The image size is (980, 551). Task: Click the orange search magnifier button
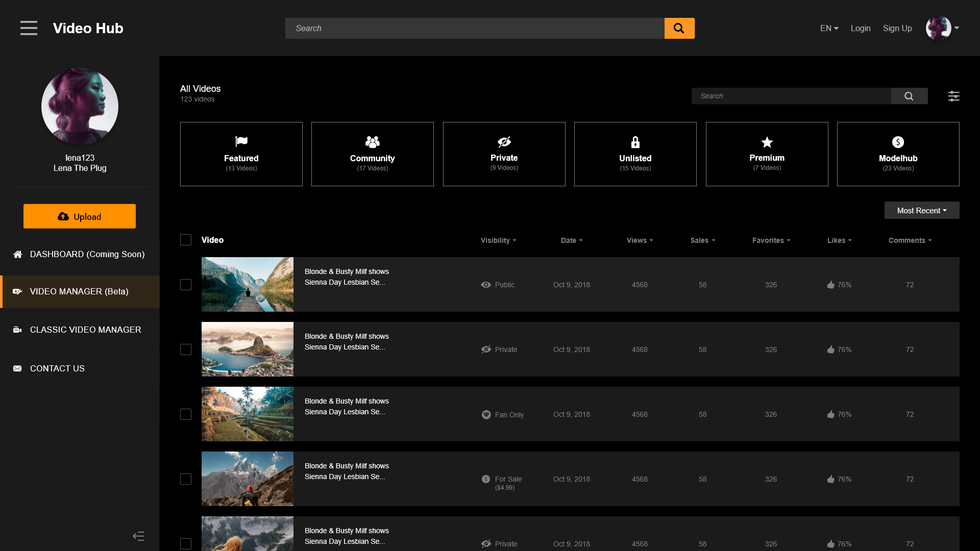679,28
